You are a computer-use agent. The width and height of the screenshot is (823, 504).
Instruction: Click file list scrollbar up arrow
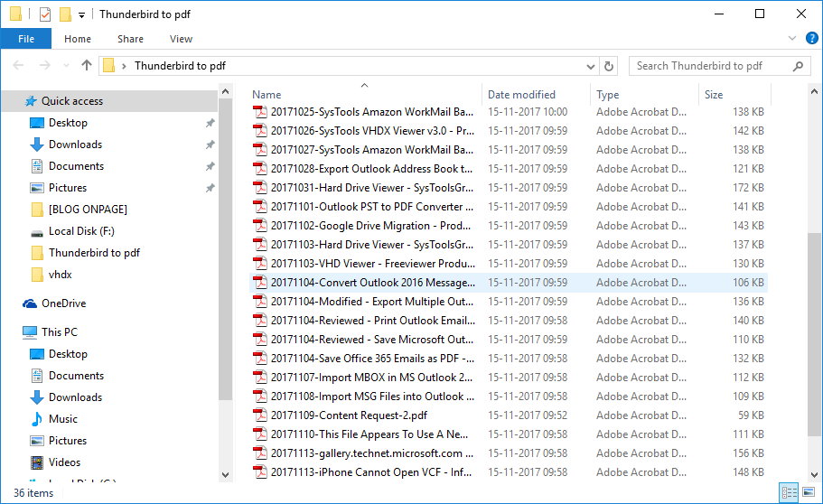(814, 91)
